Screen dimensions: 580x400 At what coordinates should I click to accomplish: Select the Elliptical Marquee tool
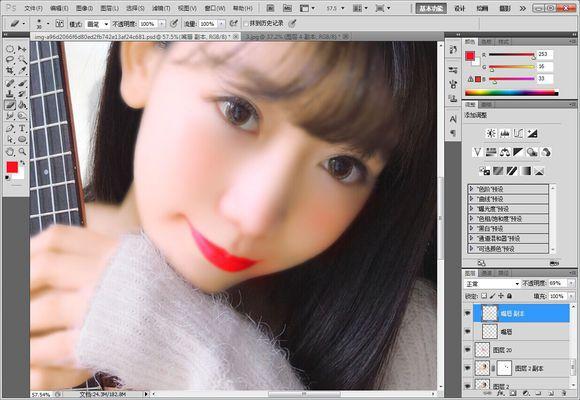10,48
